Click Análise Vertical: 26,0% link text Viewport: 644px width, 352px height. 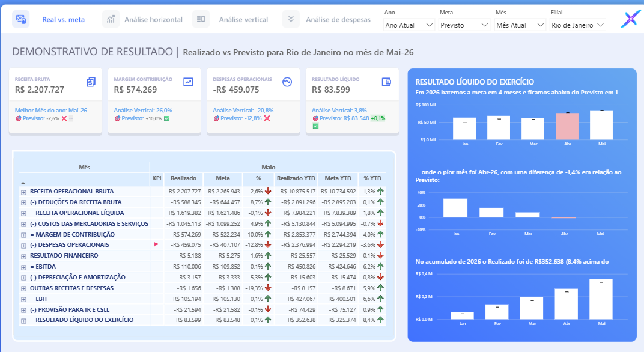(x=143, y=110)
